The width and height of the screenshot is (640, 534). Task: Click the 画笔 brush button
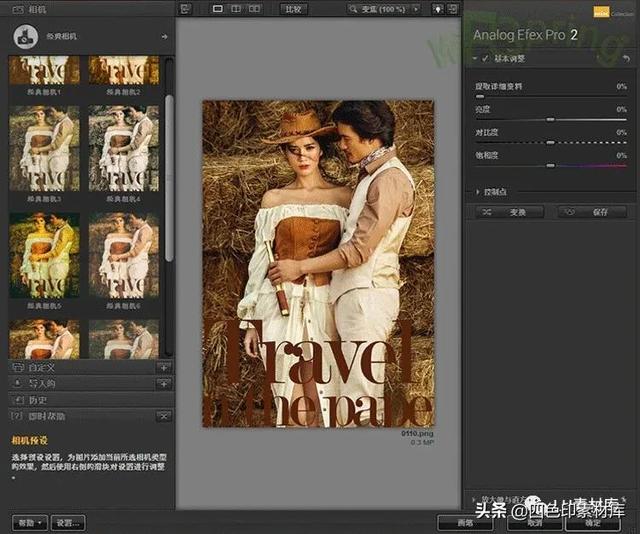pyautogui.click(x=465, y=523)
